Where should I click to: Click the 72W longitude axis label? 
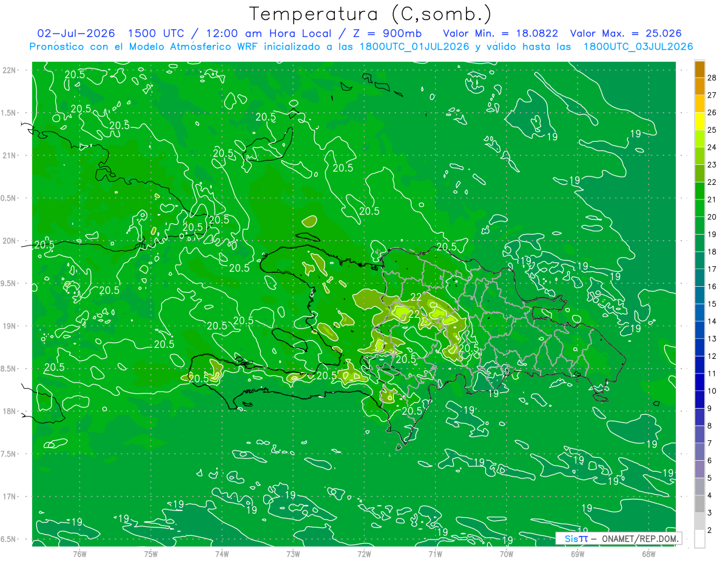364,554
